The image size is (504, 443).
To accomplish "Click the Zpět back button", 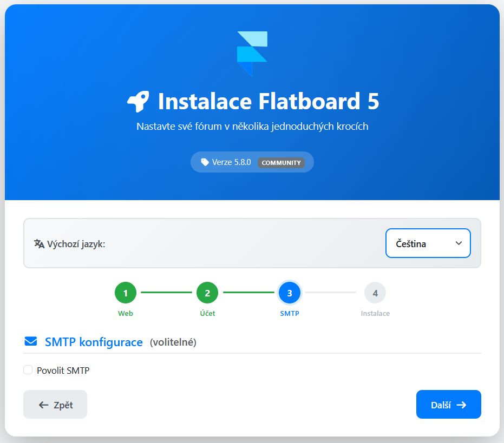I will (x=55, y=405).
